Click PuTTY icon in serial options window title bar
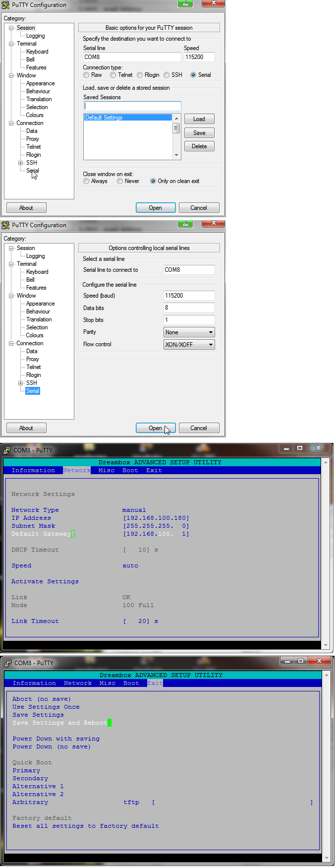The width and height of the screenshot is (335, 868). (5, 225)
